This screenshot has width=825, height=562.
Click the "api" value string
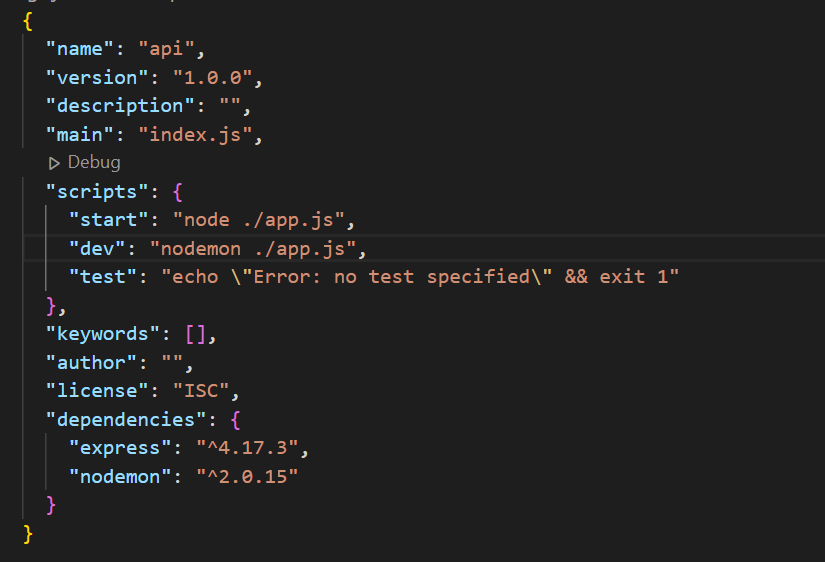pos(166,49)
